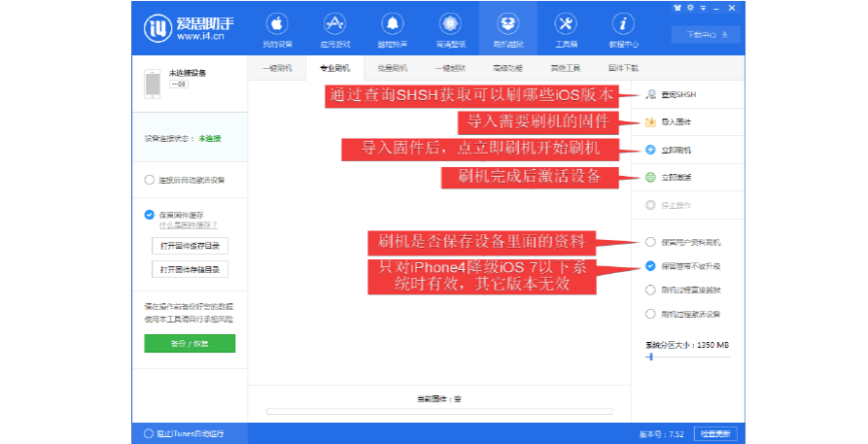Switch to 高级功能 tab
868x444 pixels.
[507, 68]
